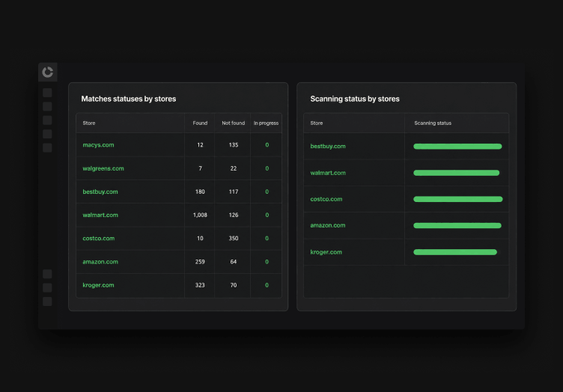Image resolution: width=563 pixels, height=392 pixels.
Task: Open costco.com link in Scanning status table
Action: point(326,199)
